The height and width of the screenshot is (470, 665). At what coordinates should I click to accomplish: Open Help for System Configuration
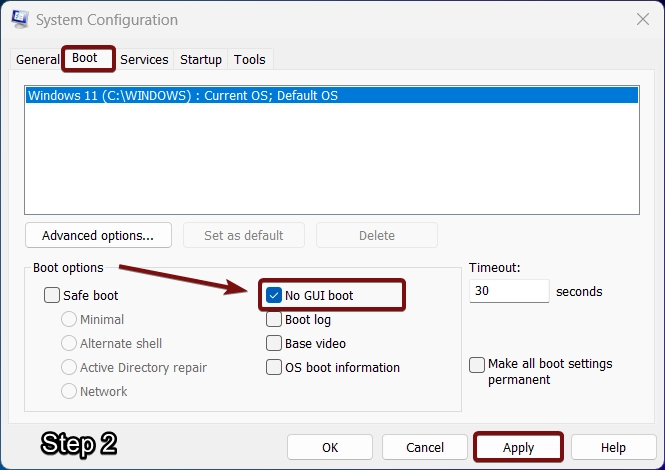pos(613,447)
